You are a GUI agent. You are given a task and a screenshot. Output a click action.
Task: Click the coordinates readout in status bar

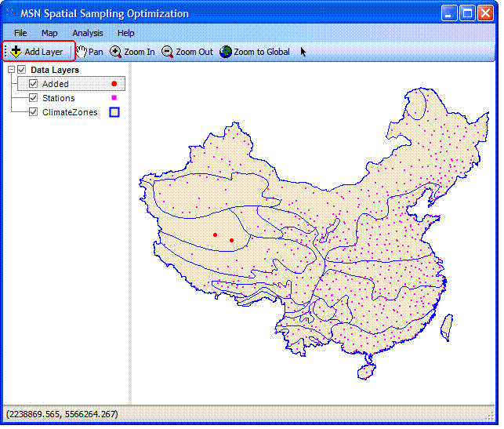click(62, 414)
